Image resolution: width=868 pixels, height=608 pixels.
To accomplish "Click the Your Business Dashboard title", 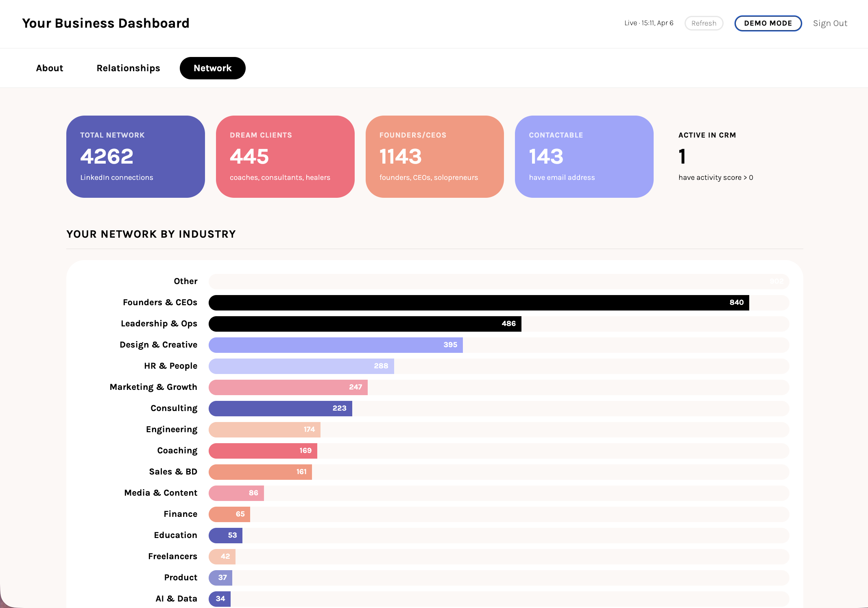I will [106, 23].
